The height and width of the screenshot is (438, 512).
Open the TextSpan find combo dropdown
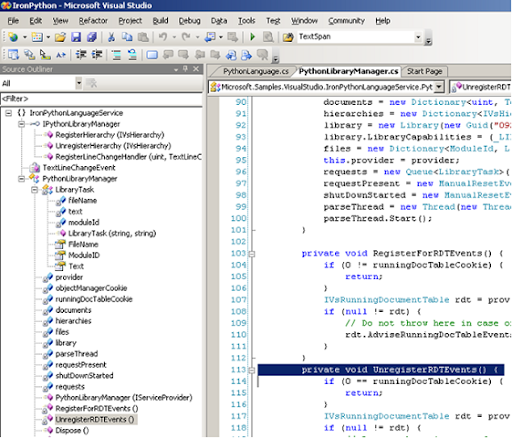click(418, 37)
